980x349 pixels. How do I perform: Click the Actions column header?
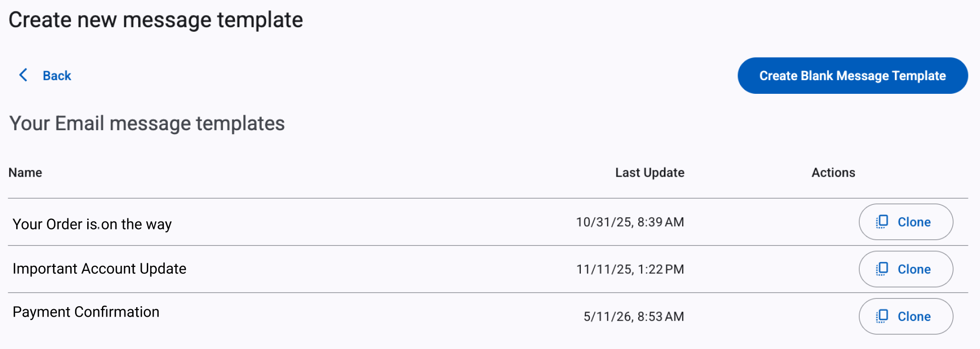[x=833, y=172]
